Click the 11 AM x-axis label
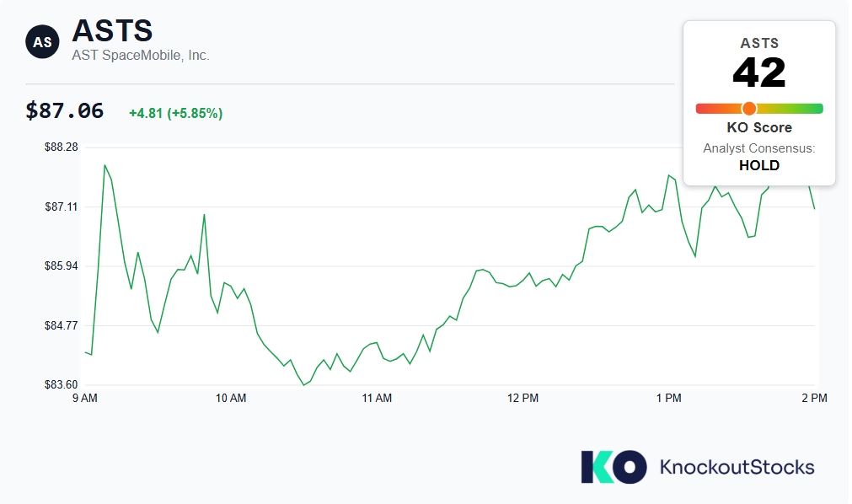This screenshot has width=852, height=504. pos(377,398)
